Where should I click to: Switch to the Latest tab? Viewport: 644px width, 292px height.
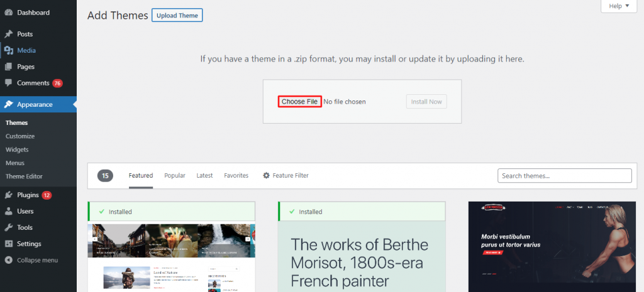tap(204, 176)
